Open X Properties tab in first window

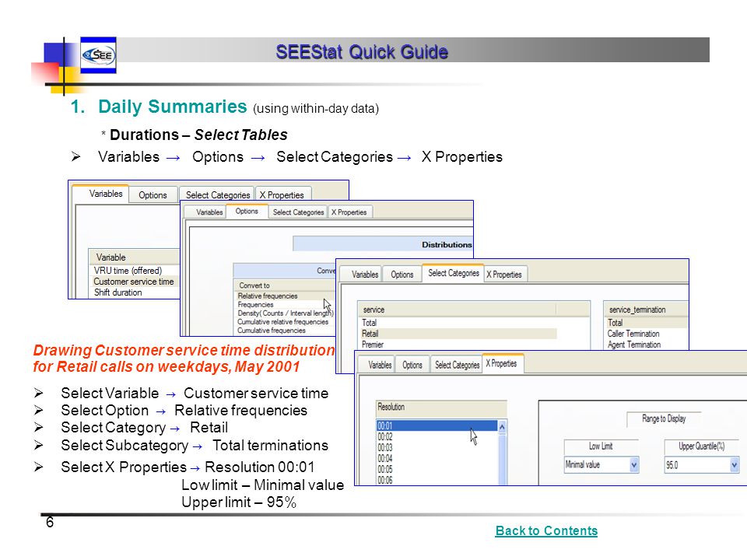click(282, 194)
